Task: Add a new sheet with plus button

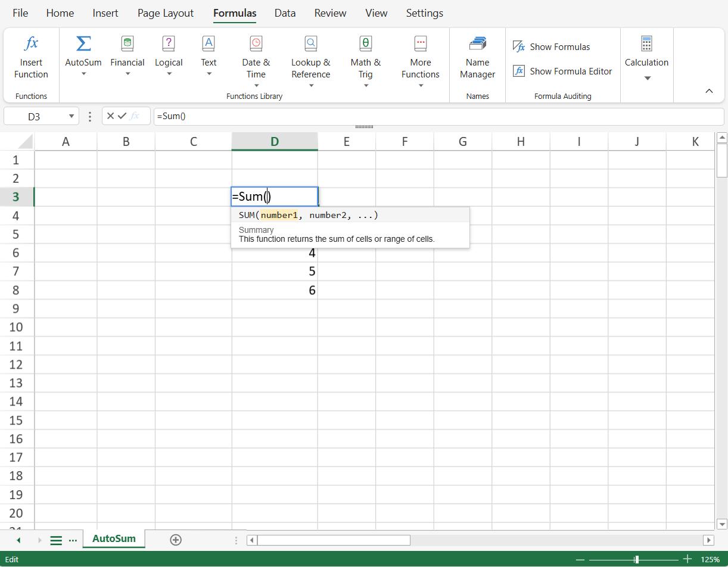Action: click(176, 540)
